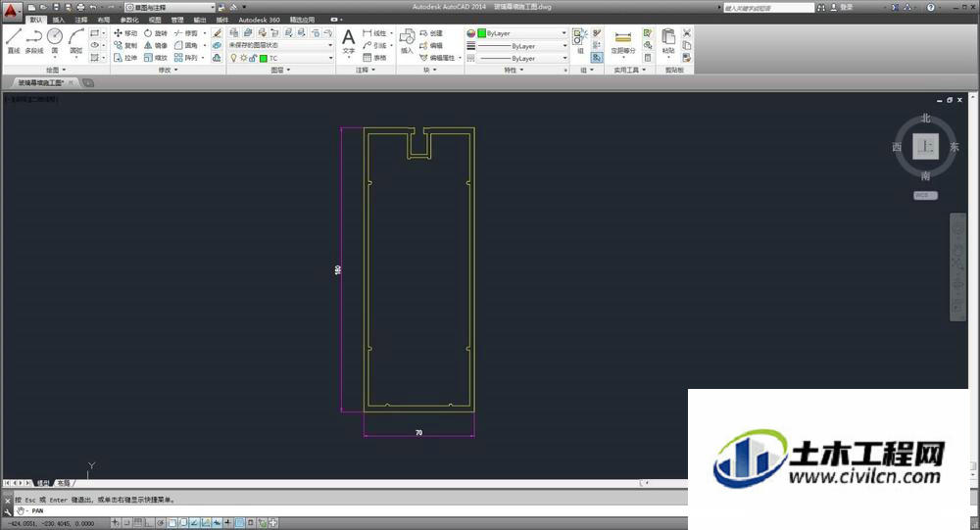The image size is (980, 530).
Task: Expand the Modify (修改) panel
Action: 169,70
